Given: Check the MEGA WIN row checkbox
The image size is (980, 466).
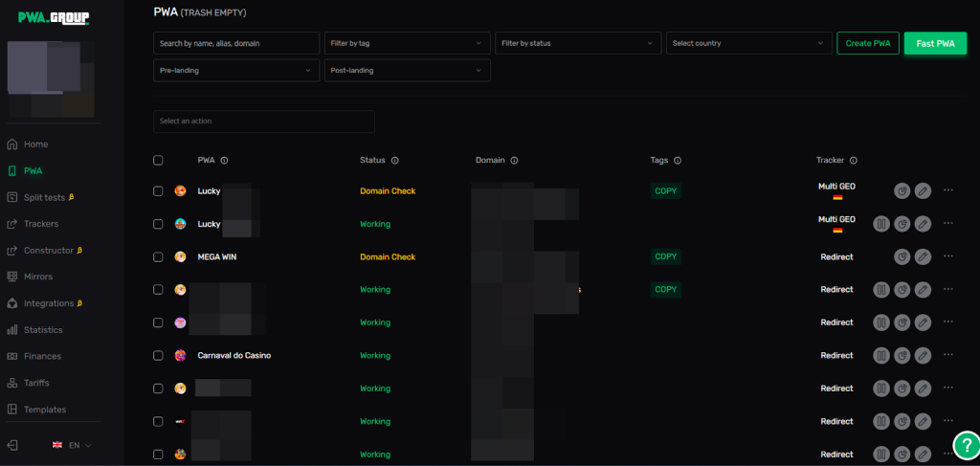Looking at the screenshot, I should pyautogui.click(x=158, y=256).
